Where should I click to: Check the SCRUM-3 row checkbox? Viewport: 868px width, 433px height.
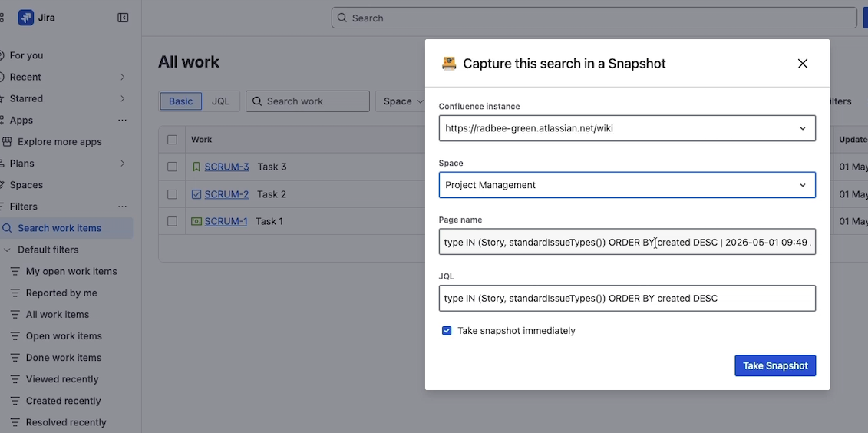pos(172,167)
